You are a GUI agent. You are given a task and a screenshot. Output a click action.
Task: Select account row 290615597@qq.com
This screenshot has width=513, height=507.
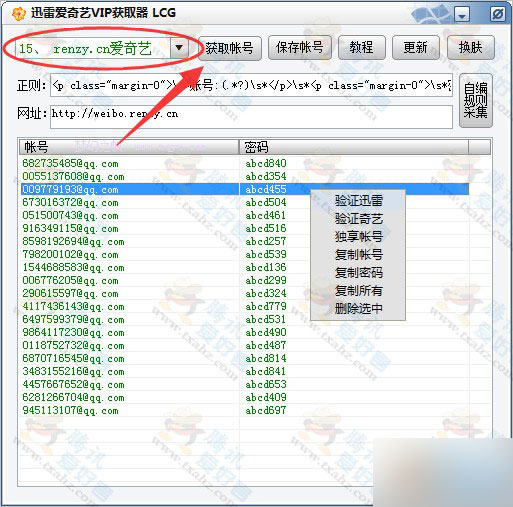click(x=70, y=293)
